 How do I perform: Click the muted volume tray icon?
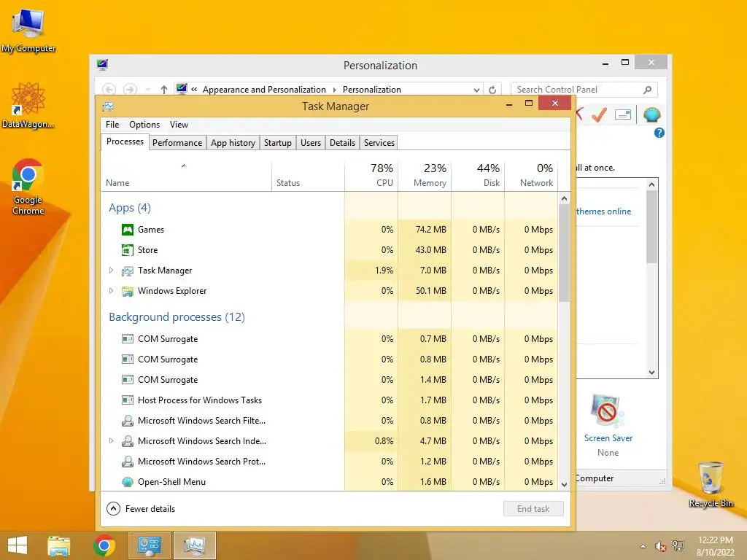tap(660, 546)
